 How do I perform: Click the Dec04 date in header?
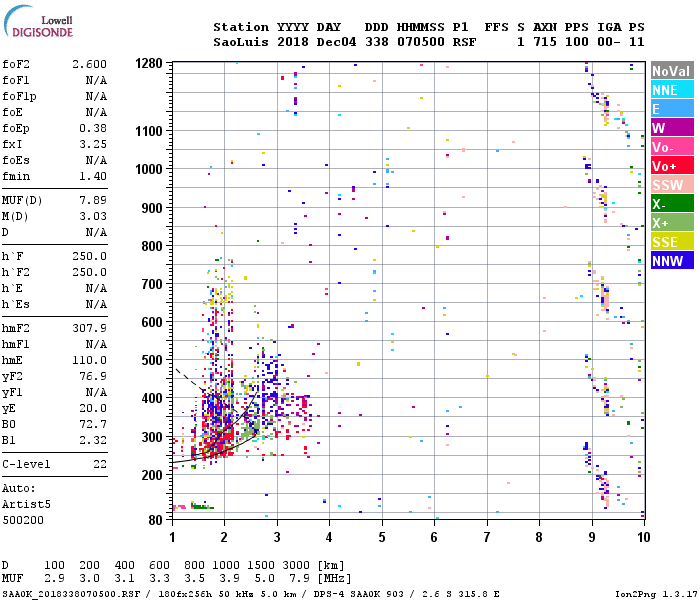[x=336, y=42]
